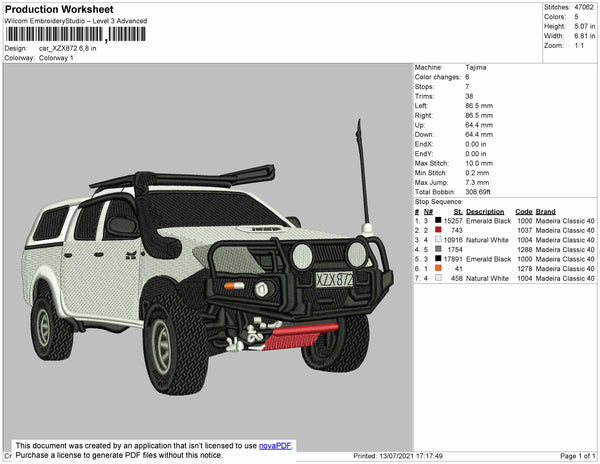Click the thread code '1278'
Screen dimensions: 600x464
tap(524, 269)
